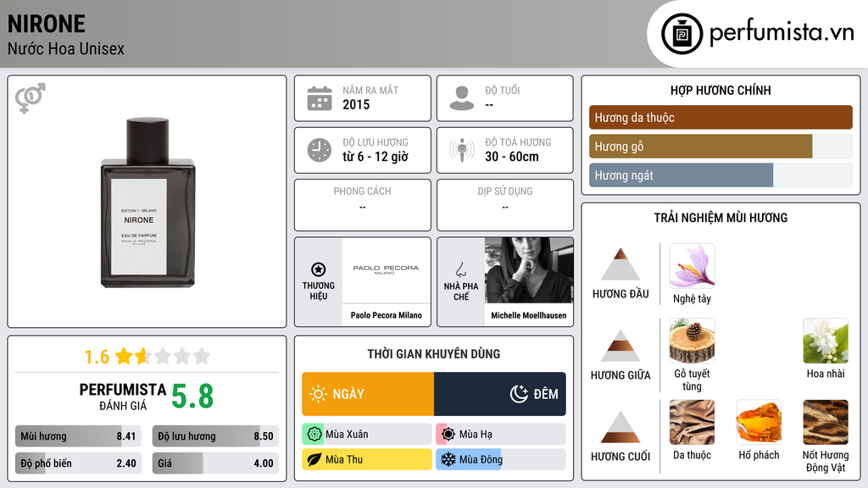The width and height of the screenshot is (868, 488).
Task: Click the perfumista.vn perfume bottle logo
Action: tap(682, 34)
